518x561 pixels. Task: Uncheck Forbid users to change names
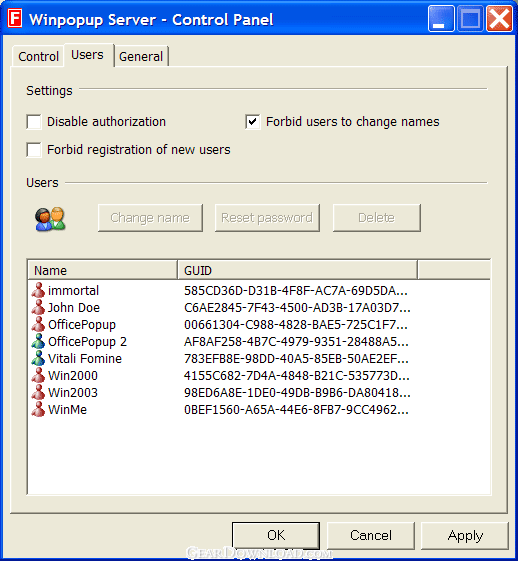tap(253, 122)
